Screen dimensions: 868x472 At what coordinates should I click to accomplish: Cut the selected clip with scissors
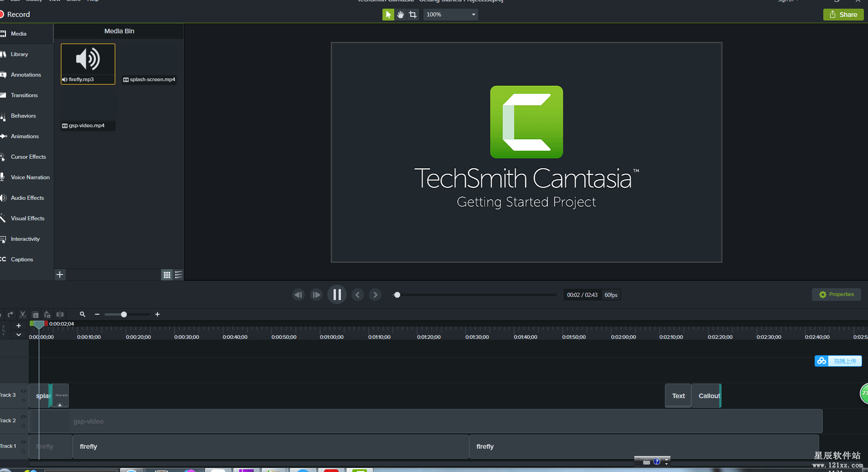coord(23,315)
